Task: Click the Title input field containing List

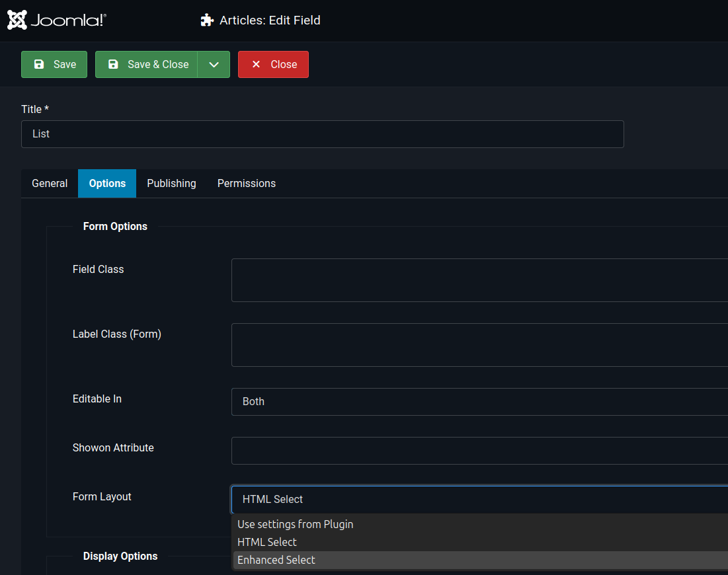Action: [323, 134]
